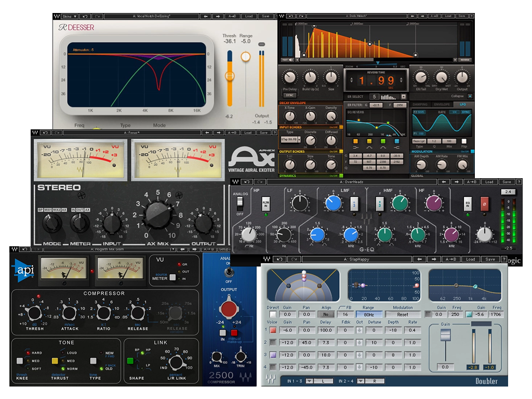Go to next preset in the Aphex Focus toolbar
Screen dimensions: 532x399
tap(219, 132)
